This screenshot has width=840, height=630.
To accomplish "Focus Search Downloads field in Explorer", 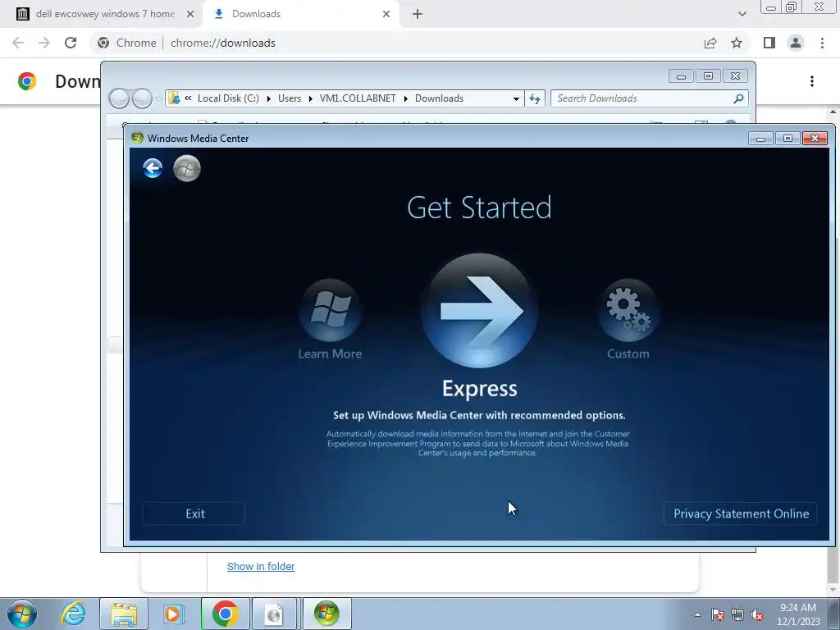I will (x=641, y=98).
